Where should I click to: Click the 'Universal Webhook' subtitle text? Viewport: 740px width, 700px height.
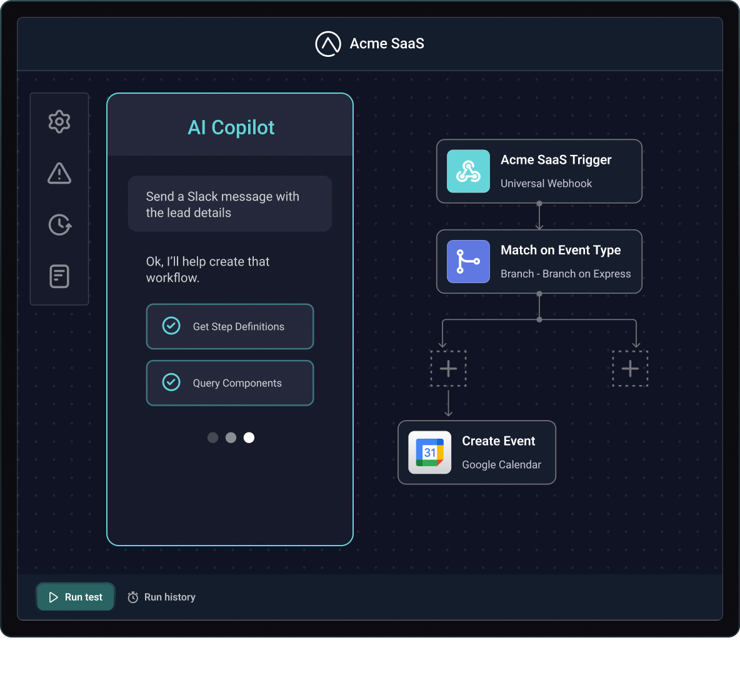(546, 184)
